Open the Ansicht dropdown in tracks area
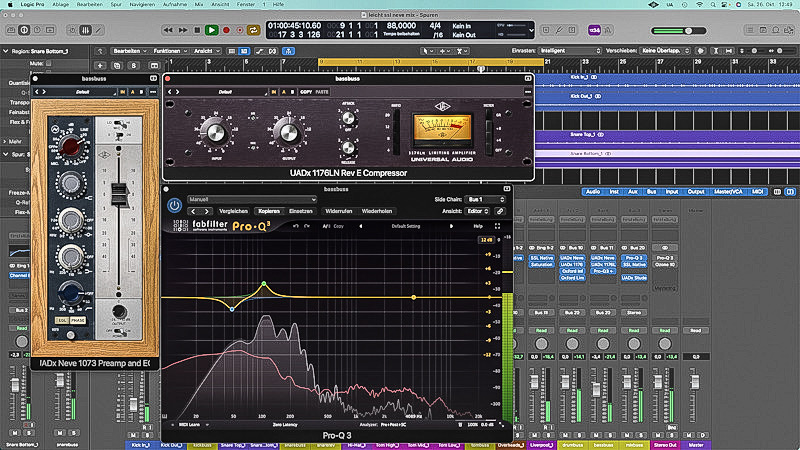The width and height of the screenshot is (800, 450). pyautogui.click(x=207, y=51)
